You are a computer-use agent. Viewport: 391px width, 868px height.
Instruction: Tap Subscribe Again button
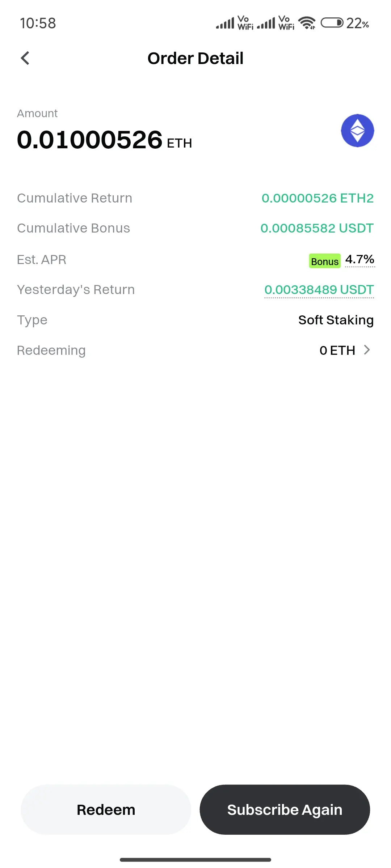click(x=285, y=809)
